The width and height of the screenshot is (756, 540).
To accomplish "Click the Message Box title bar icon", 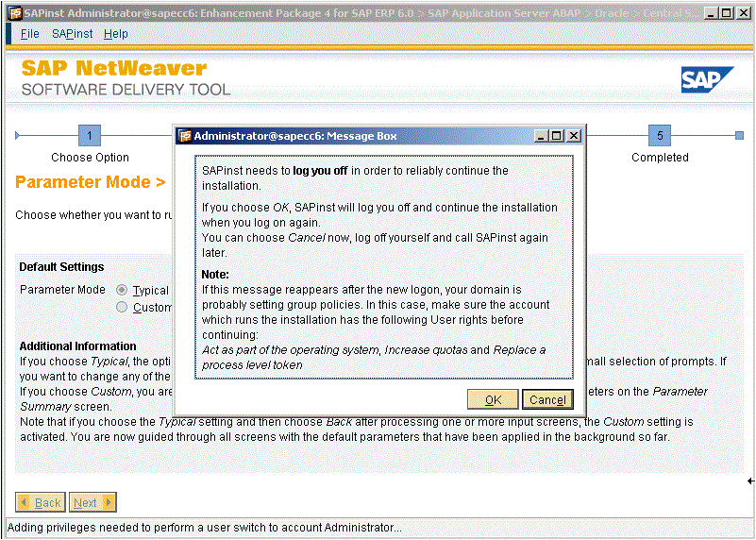I will tap(185, 136).
